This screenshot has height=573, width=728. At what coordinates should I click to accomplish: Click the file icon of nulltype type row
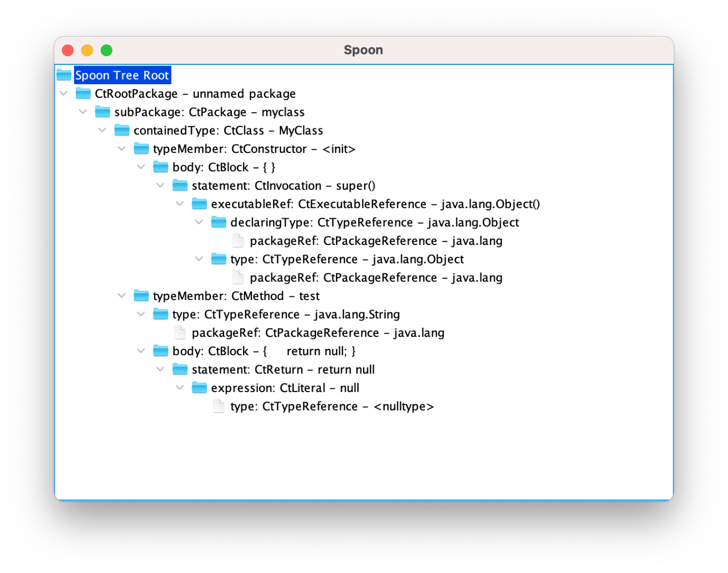pyautogui.click(x=219, y=406)
